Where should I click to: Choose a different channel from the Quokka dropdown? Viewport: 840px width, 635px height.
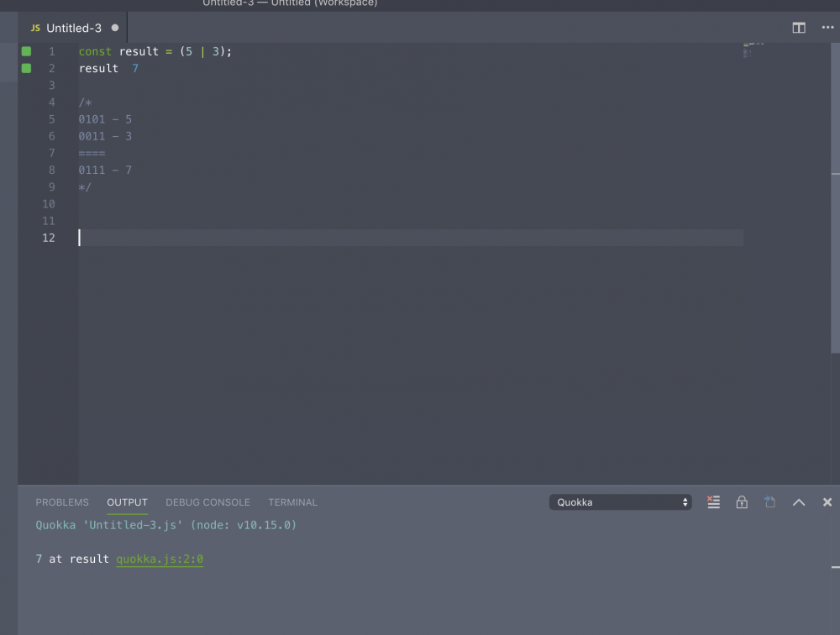[620, 501]
